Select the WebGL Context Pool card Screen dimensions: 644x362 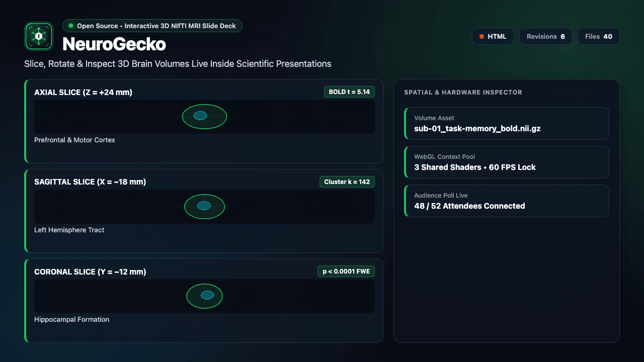[507, 162]
